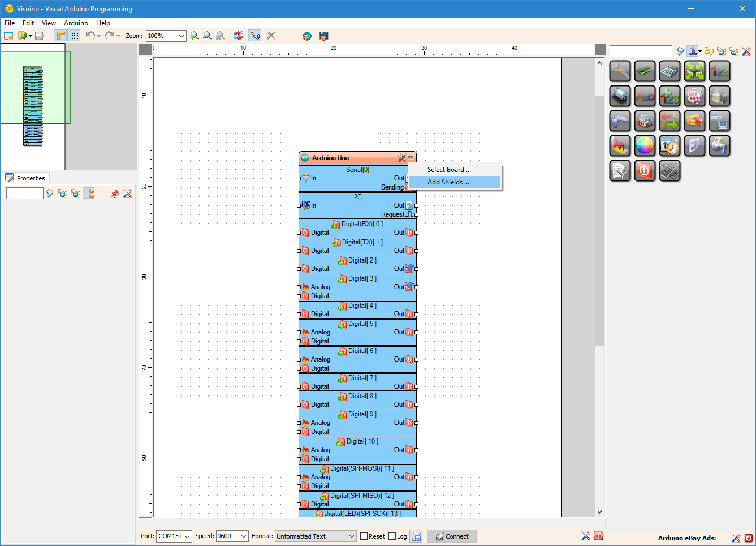Open the Zoom percentage combo box
Image resolution: width=756 pixels, height=546 pixels.
(x=166, y=36)
